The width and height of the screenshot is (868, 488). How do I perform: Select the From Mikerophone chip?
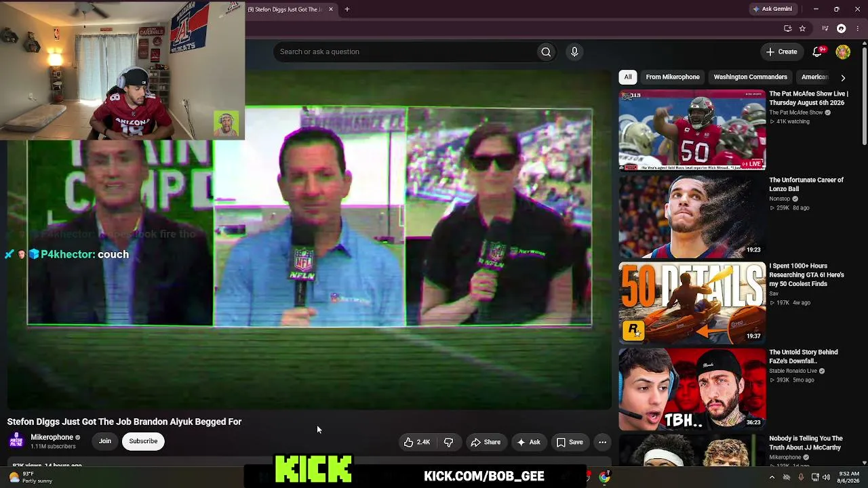pyautogui.click(x=673, y=77)
